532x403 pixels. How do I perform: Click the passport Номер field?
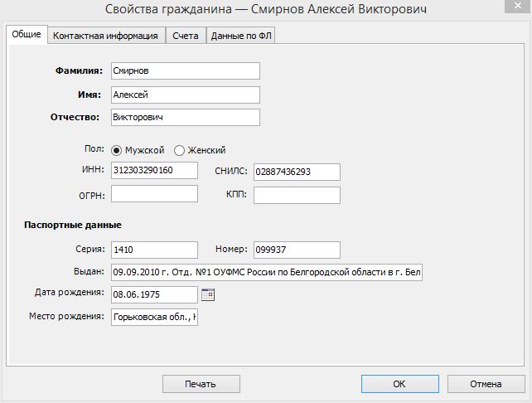click(297, 250)
